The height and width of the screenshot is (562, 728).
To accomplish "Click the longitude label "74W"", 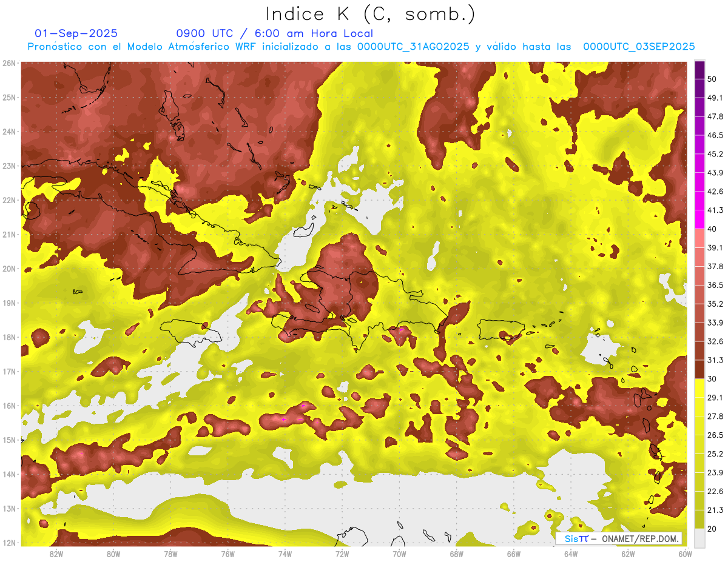I will (x=285, y=554).
